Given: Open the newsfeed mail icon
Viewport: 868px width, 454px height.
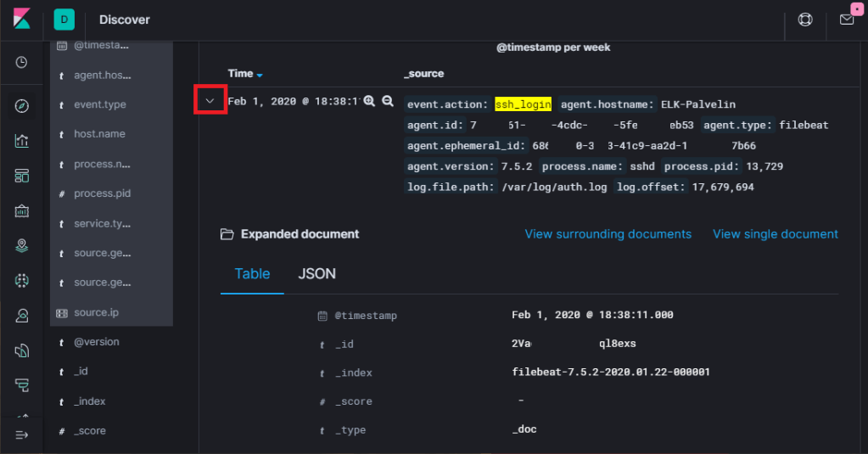Looking at the screenshot, I should pyautogui.click(x=846, y=20).
